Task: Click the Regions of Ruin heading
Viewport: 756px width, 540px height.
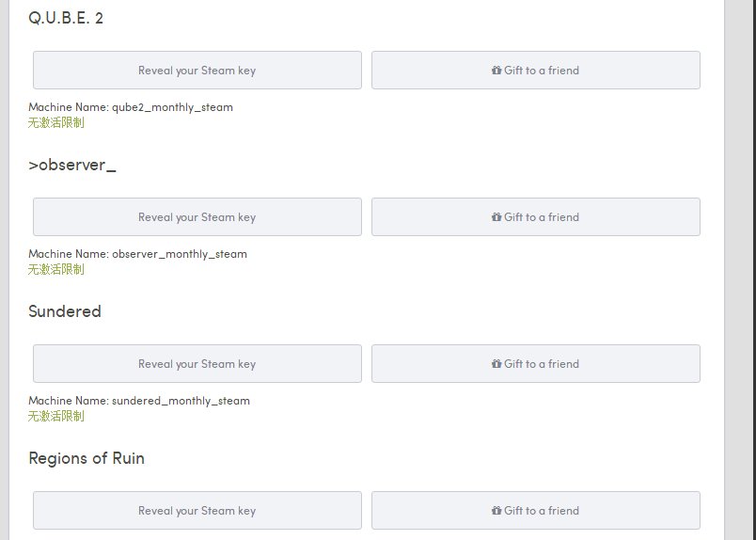Action: click(87, 458)
